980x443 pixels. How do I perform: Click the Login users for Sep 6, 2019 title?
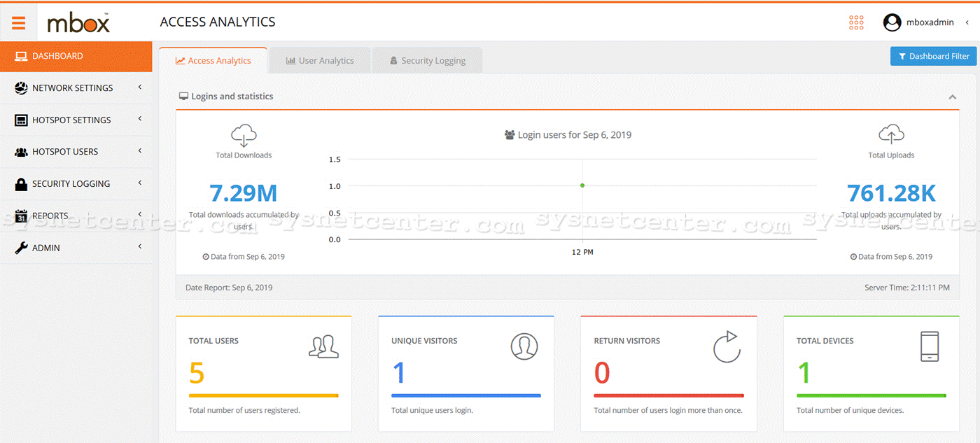tap(575, 135)
